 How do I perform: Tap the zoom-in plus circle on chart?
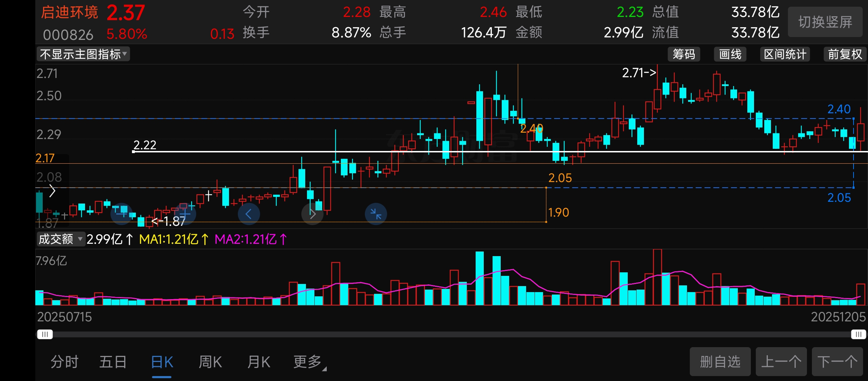pyautogui.click(x=185, y=214)
